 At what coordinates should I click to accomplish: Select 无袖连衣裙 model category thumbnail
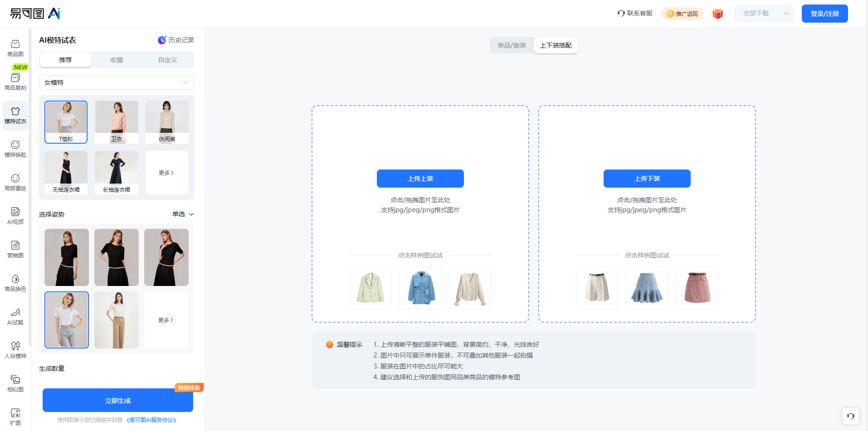click(66, 173)
